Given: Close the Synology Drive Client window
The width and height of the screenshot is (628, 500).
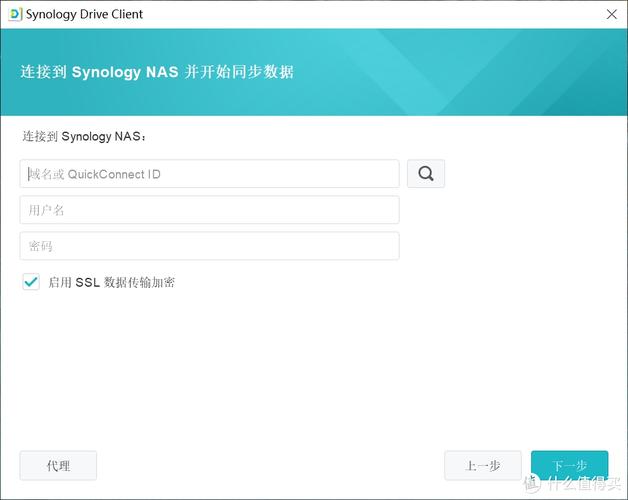Looking at the screenshot, I should (611, 14).
